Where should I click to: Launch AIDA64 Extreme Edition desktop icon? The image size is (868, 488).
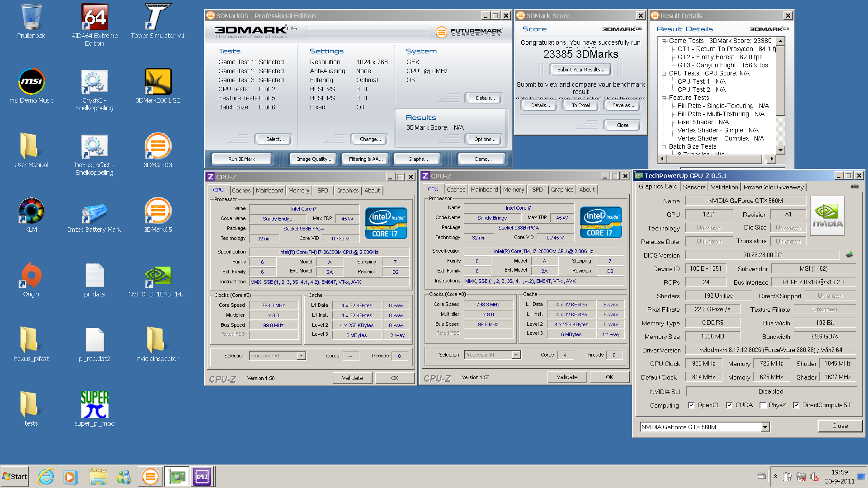pos(94,25)
